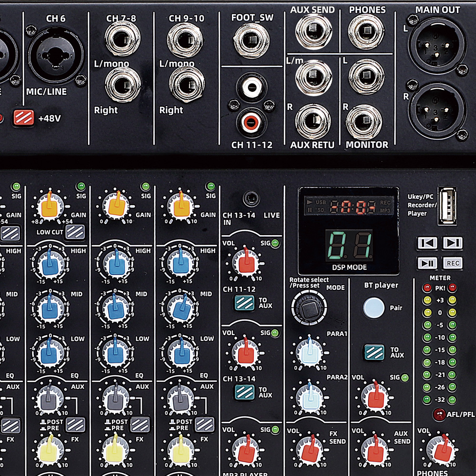The height and width of the screenshot is (476, 476).
Task: Click the USB Ukey/PC port
Action: tap(446, 205)
